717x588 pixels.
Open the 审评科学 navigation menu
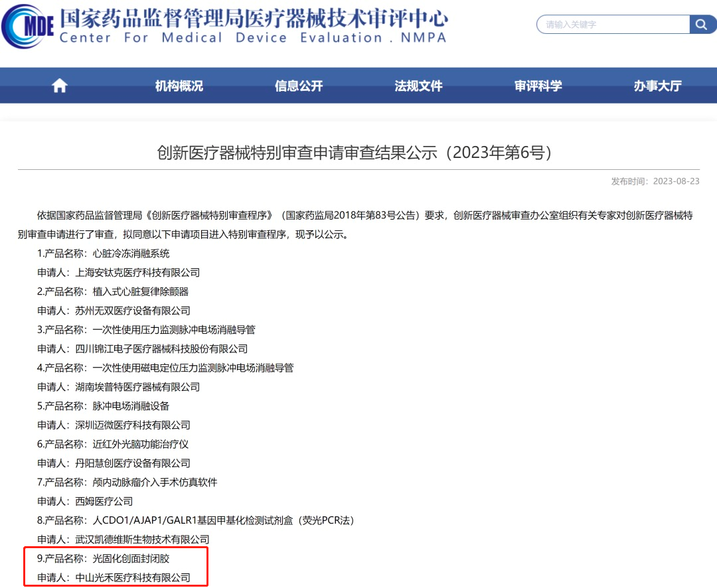(x=538, y=85)
